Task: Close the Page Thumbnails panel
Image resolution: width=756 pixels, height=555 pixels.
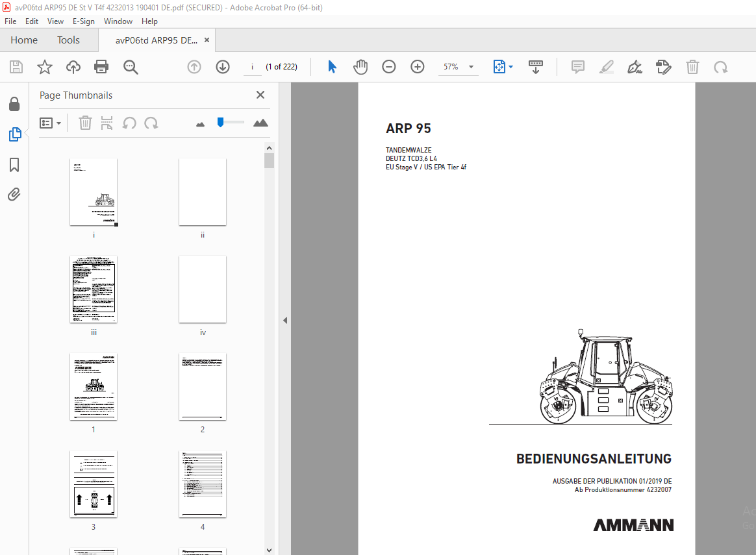Action: pos(260,95)
